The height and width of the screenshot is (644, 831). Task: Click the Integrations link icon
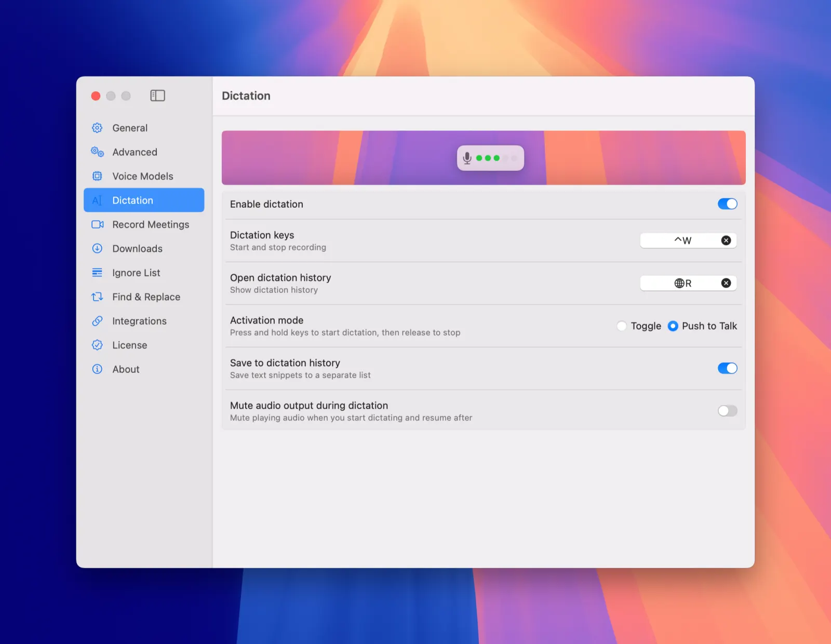point(97,321)
